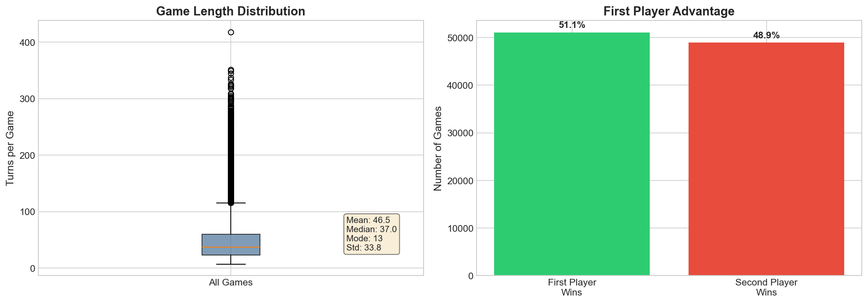Click the "Game Length Distribution" chart title
This screenshot has width=868, height=303.
coord(230,11)
